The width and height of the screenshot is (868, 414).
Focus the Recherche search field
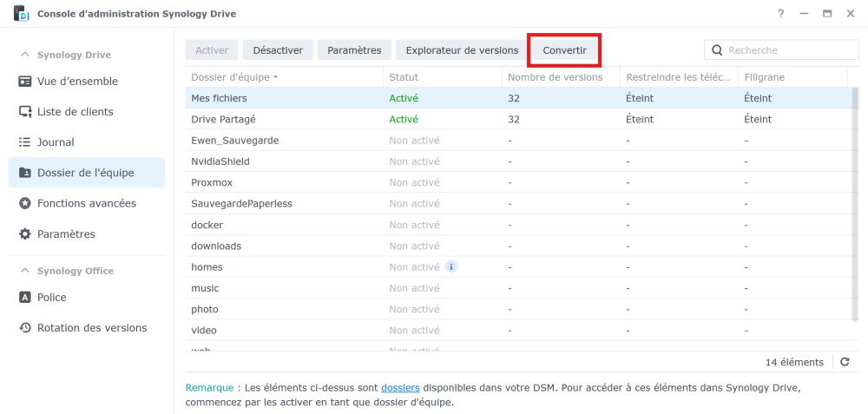(x=781, y=49)
